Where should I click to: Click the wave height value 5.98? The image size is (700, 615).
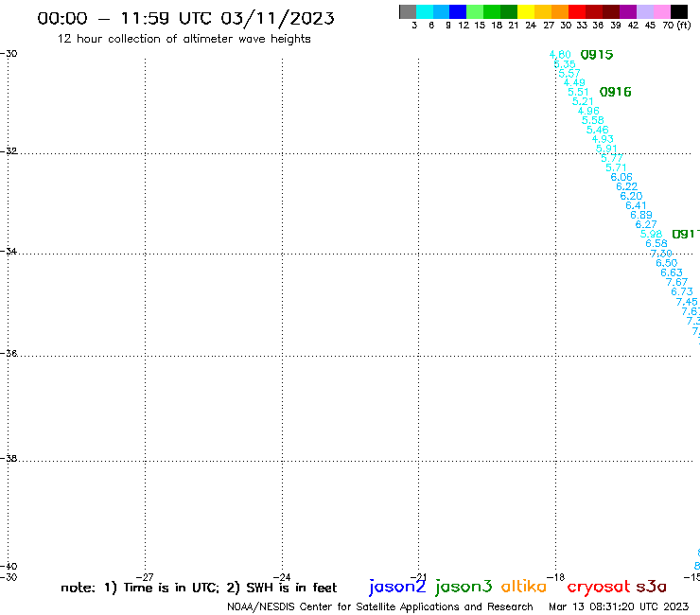click(x=652, y=234)
